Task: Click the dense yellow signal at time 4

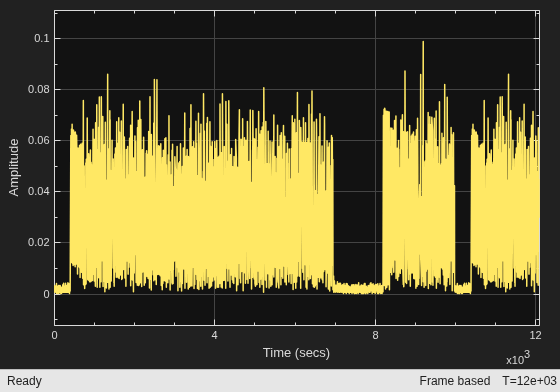Action: point(214,214)
